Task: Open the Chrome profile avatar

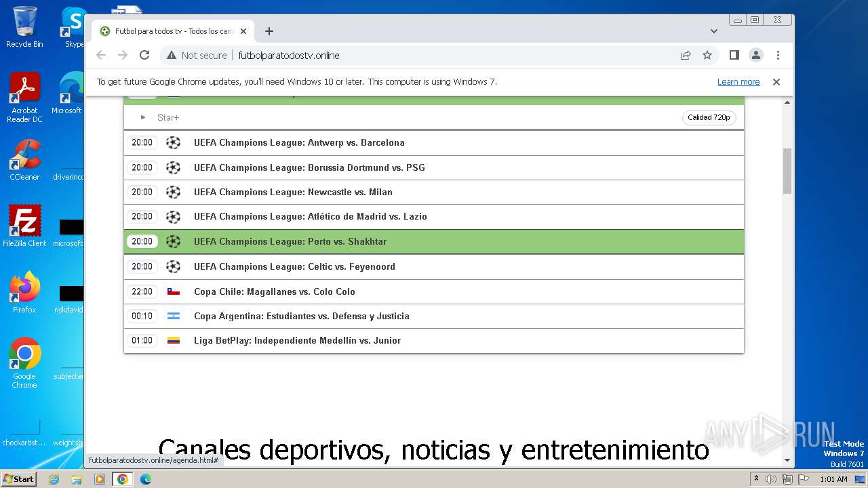Action: tap(755, 55)
